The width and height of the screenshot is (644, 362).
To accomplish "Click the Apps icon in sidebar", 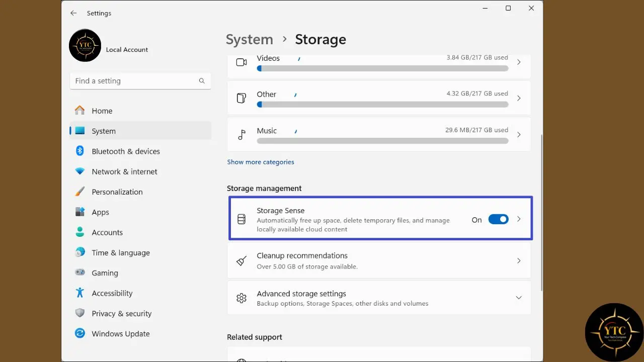I will (80, 212).
